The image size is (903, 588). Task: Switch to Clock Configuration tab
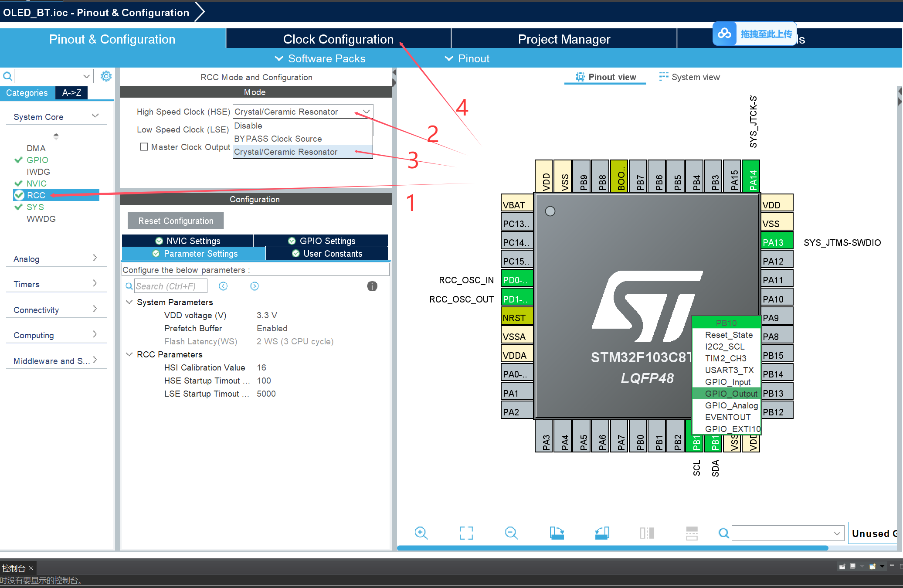pos(338,39)
